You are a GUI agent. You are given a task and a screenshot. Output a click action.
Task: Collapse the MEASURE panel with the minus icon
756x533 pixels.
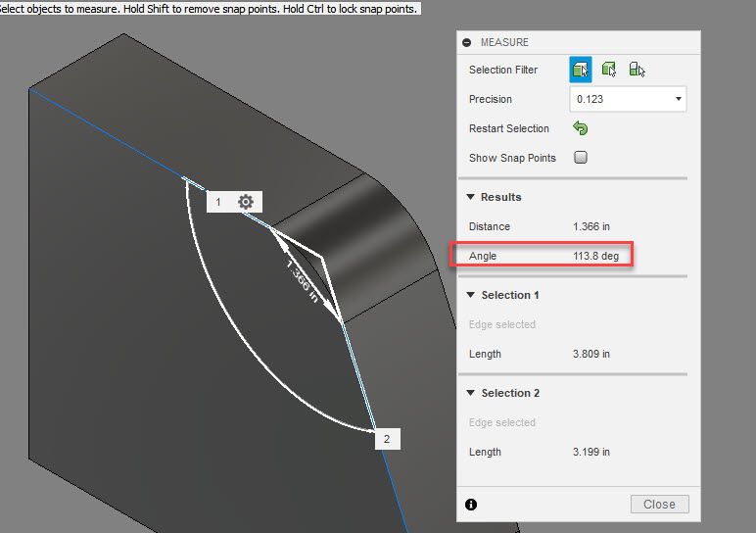[467, 42]
